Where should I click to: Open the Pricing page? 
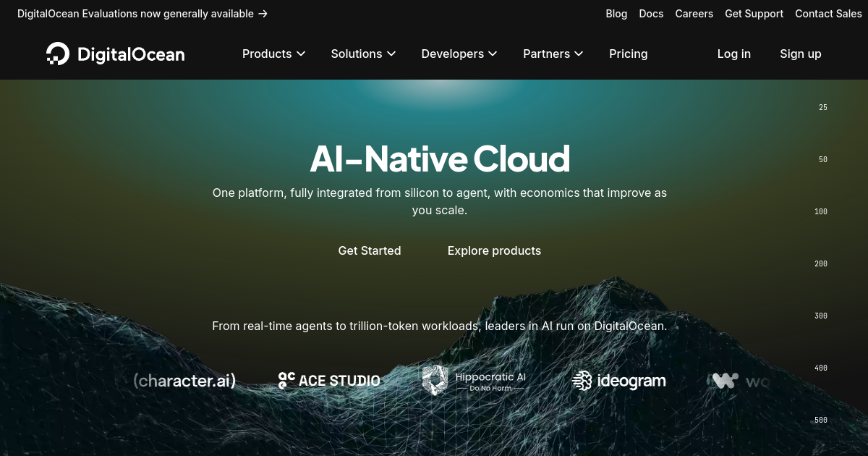tap(629, 54)
